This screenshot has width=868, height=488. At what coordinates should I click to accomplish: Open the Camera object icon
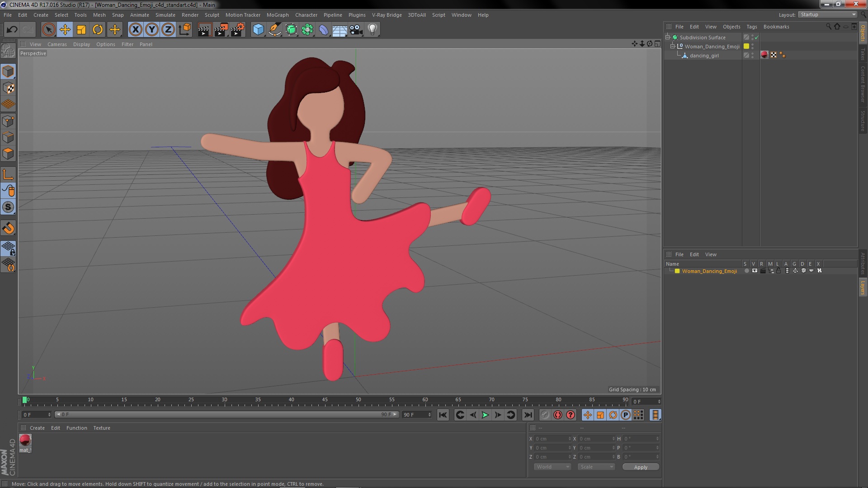pos(356,30)
